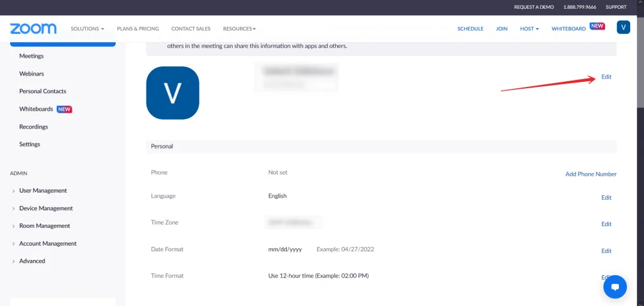The height and width of the screenshot is (306, 644).
Task: Click Join in the header
Action: (x=501, y=29)
